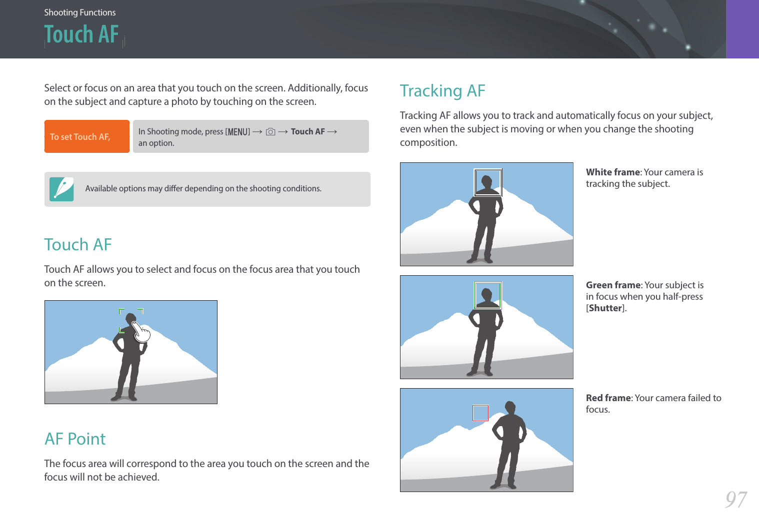Click the orange "To set Touch AF," label
The height and width of the screenshot is (532, 759).
(87, 136)
